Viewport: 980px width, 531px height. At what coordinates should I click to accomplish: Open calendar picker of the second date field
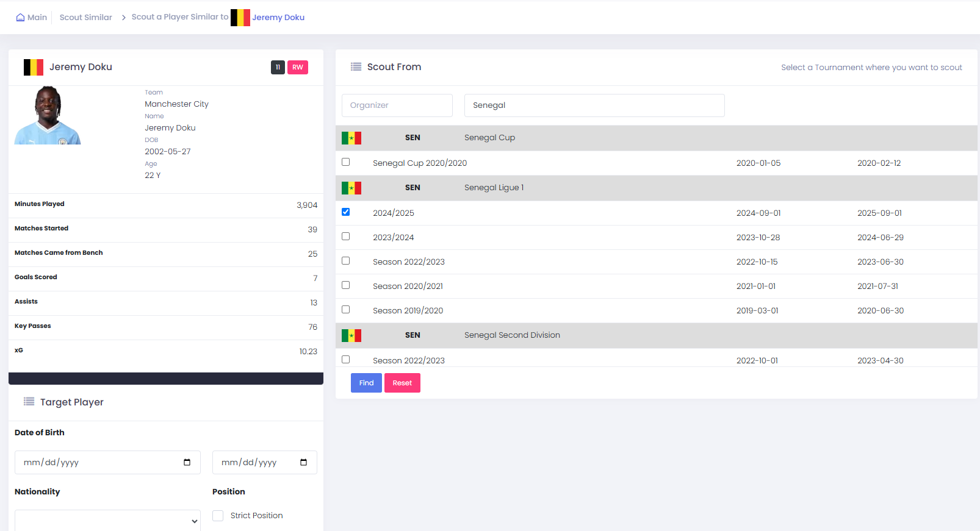tap(303, 462)
